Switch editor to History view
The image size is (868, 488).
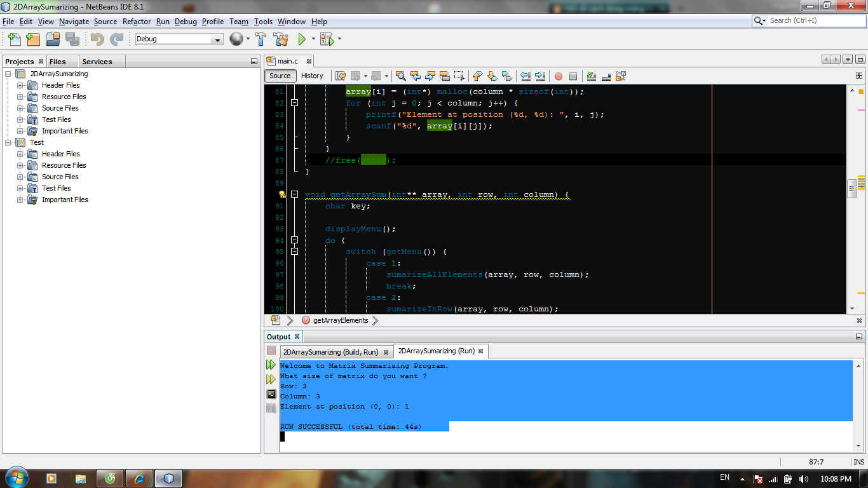312,76
